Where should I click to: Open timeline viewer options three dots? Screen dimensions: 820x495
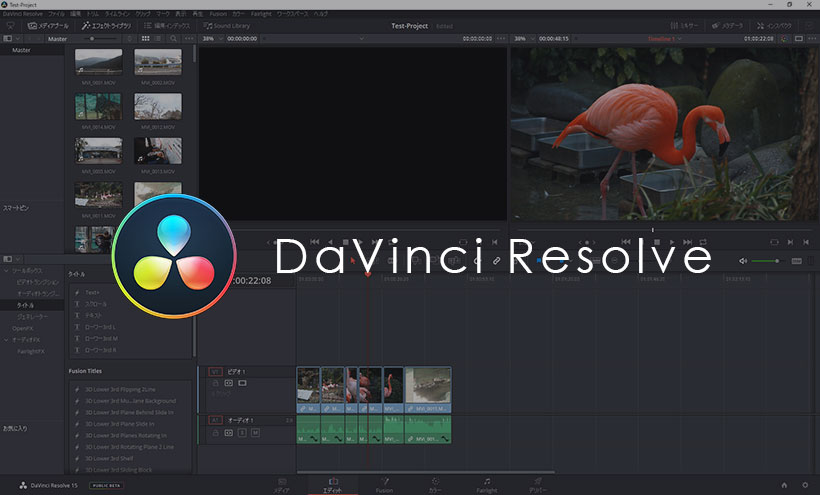pos(812,39)
